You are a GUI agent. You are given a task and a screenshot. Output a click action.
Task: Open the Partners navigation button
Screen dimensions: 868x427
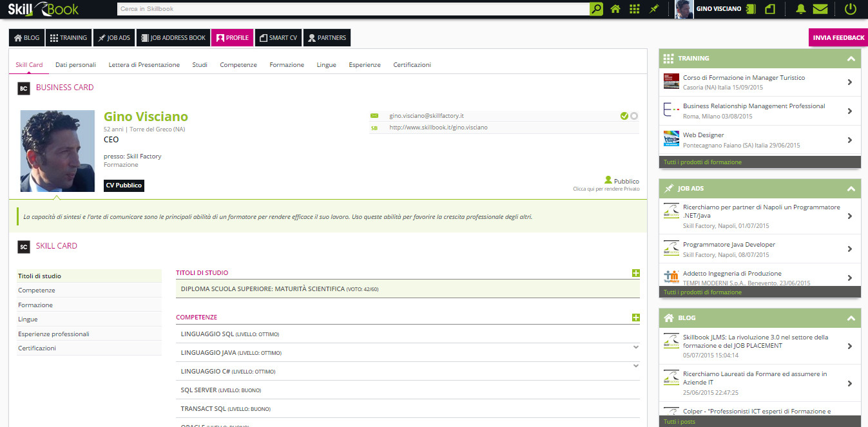click(327, 38)
